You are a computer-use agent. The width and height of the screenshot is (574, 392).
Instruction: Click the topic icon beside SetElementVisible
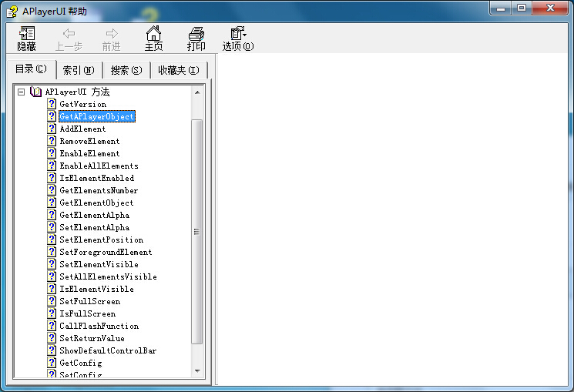[x=52, y=264]
